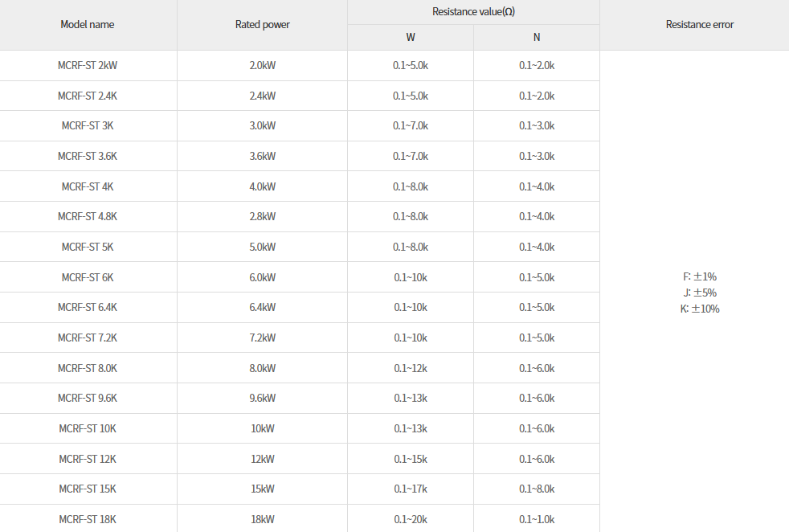Select the 2.8kW rated power cell
Image resolution: width=789 pixels, height=532 pixels.
click(262, 216)
